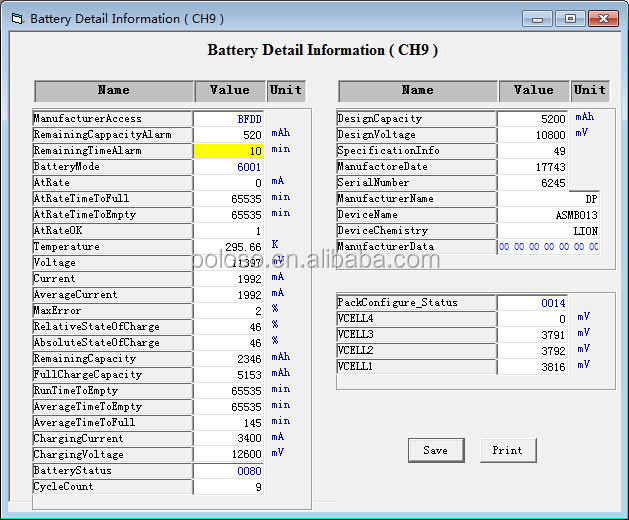Click the ChargingVoltage name label
629x520 pixels.
[x=112, y=455]
